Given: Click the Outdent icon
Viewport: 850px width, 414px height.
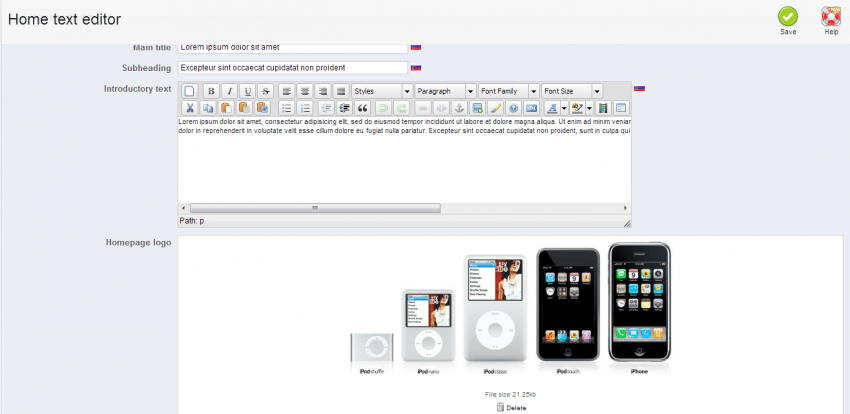Looking at the screenshot, I should pyautogui.click(x=325, y=107).
